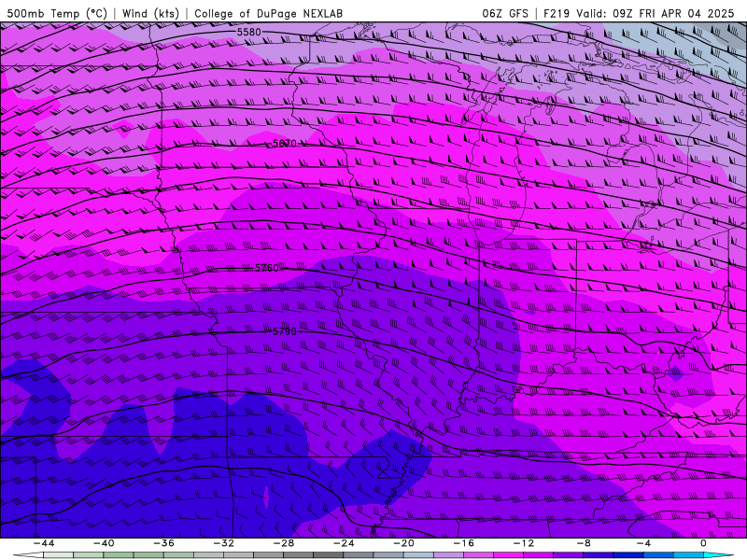Viewport: 747px width, 560px height.
Task: Click the white arrow end of the colorbar
Action: (28, 555)
